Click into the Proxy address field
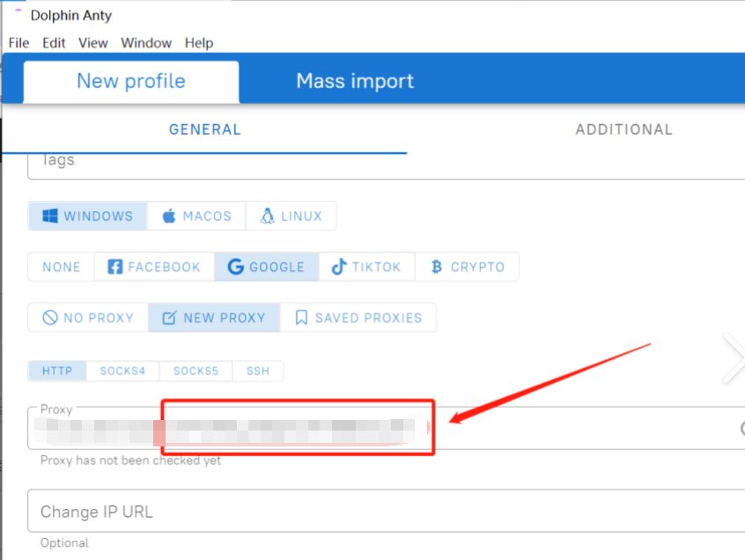The height and width of the screenshot is (560, 745). pos(386,428)
